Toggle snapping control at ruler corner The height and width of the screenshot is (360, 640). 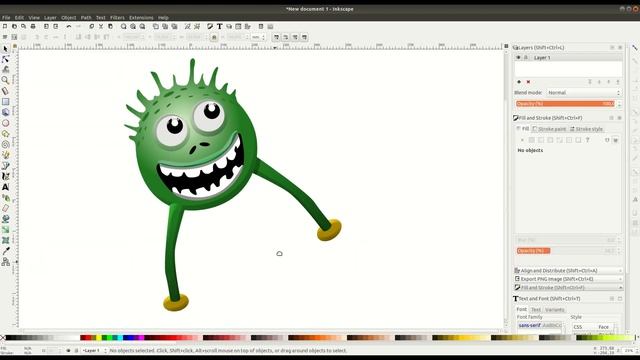(506, 46)
